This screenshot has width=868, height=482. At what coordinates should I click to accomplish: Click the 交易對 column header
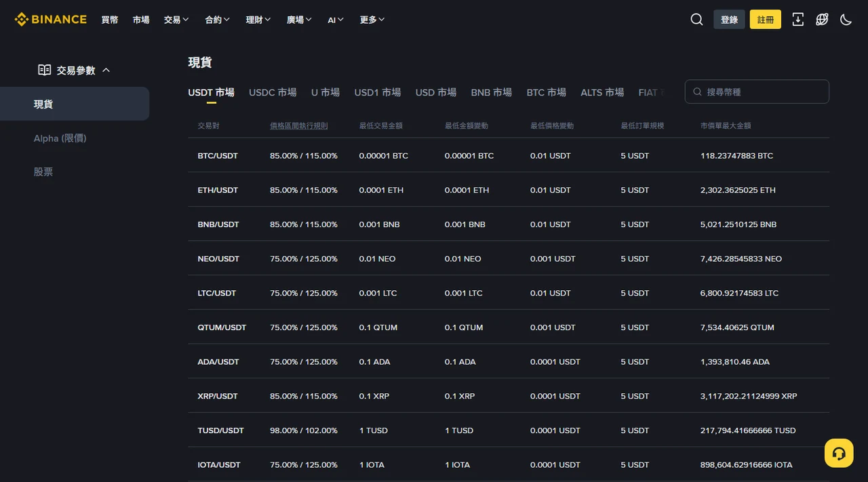coord(209,125)
